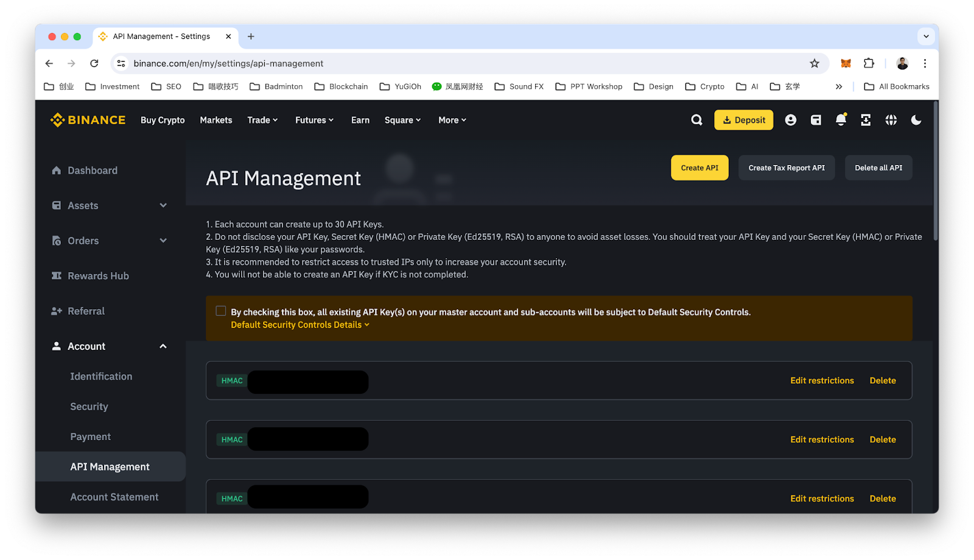
Task: Go back in browser history
Action: (x=49, y=63)
